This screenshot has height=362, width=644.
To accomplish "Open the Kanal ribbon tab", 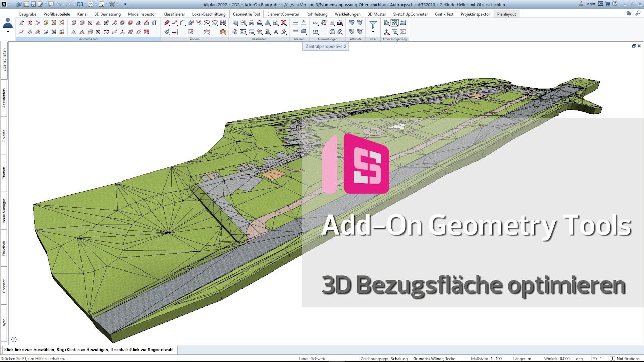I will tap(83, 14).
